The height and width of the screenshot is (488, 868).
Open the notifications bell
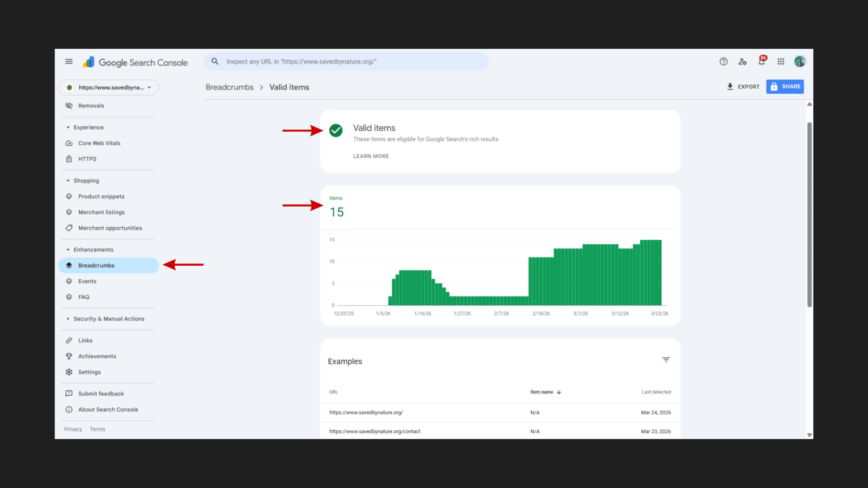coord(761,61)
